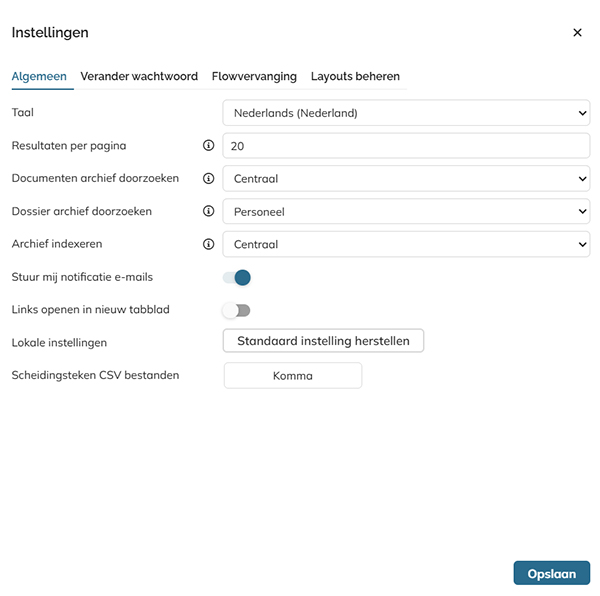
Task: Focus the Resultaten per pagina field
Action: tap(406, 146)
